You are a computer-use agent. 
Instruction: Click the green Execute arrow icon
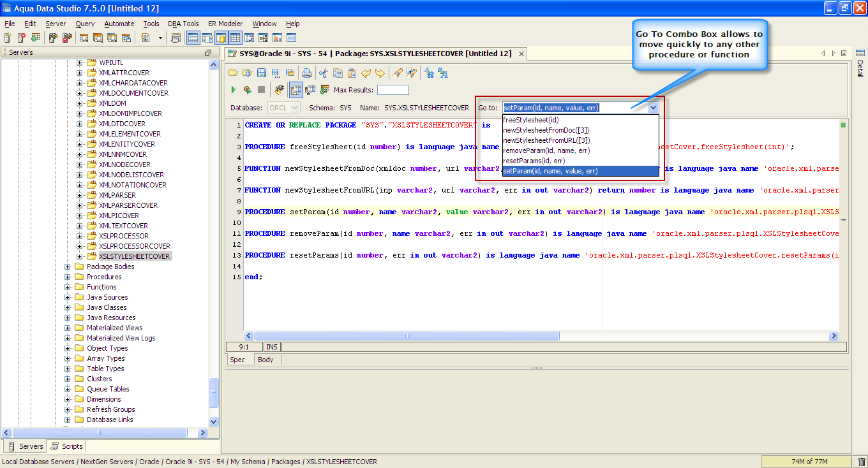tap(234, 90)
